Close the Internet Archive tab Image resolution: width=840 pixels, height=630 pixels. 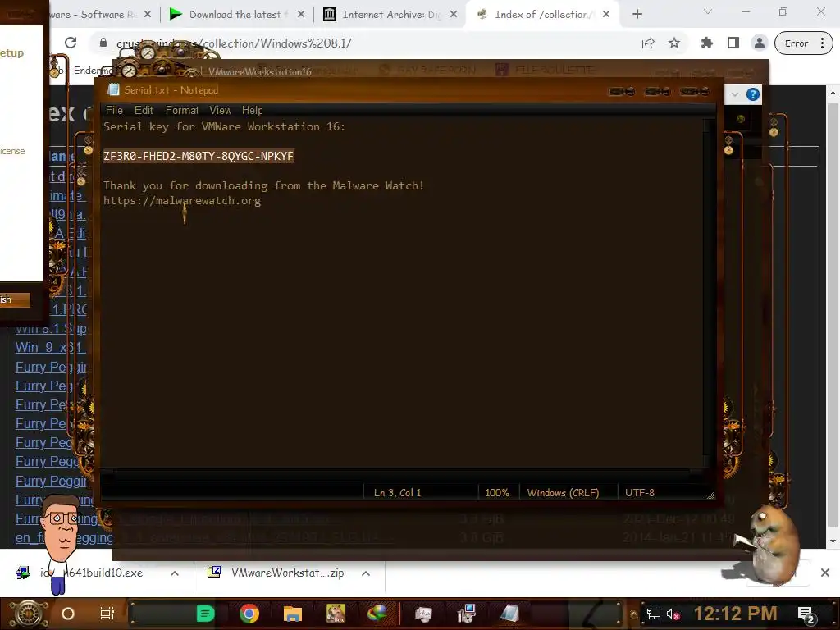pyautogui.click(x=454, y=15)
